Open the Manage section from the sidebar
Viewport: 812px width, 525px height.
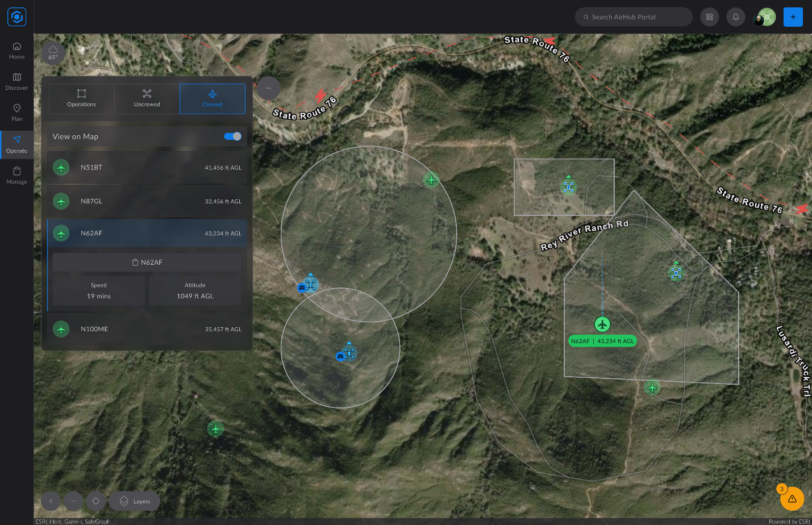point(16,175)
